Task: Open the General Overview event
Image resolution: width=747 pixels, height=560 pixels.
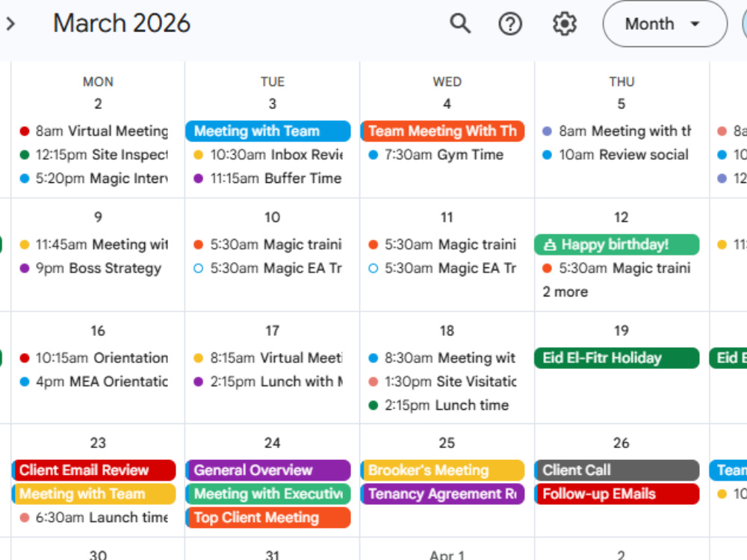Action: coord(268,470)
